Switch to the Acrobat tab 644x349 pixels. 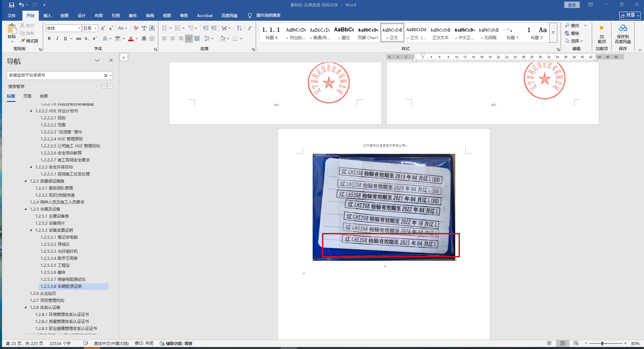(205, 15)
